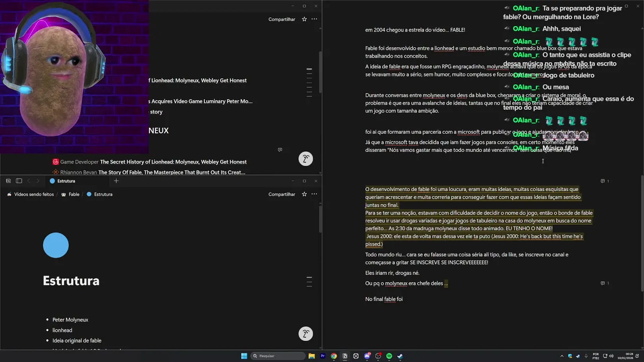
Task: Go back arrow in Estrutura window
Action: (29, 181)
